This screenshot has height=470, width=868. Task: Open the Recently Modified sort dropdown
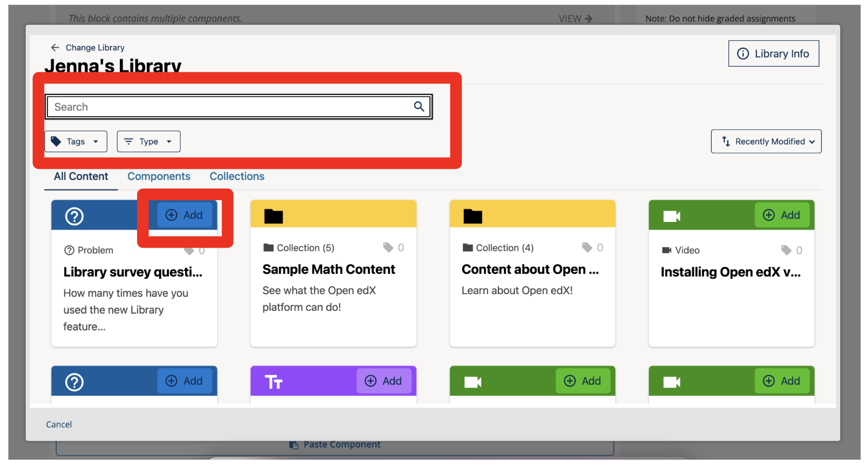(766, 141)
